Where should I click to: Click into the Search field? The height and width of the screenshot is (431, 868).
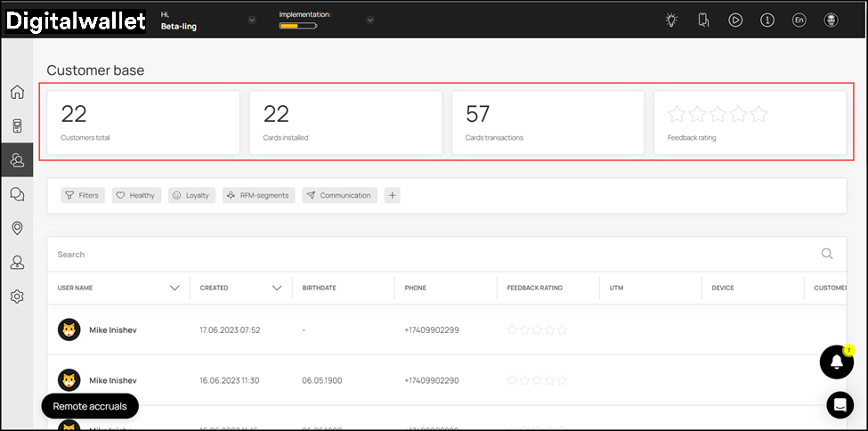pyautogui.click(x=427, y=255)
